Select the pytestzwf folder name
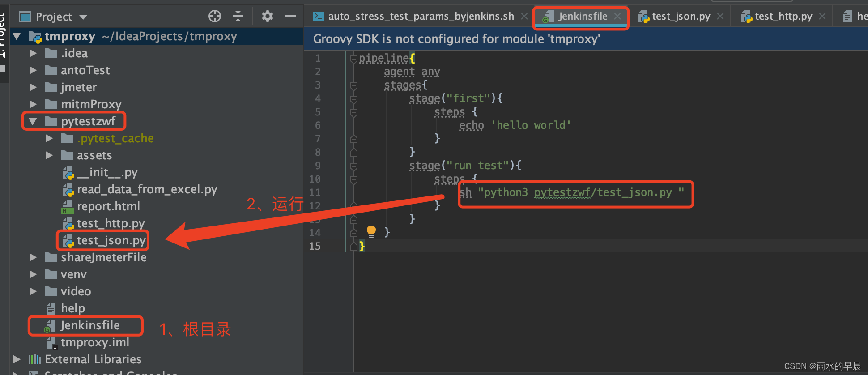 (x=88, y=121)
